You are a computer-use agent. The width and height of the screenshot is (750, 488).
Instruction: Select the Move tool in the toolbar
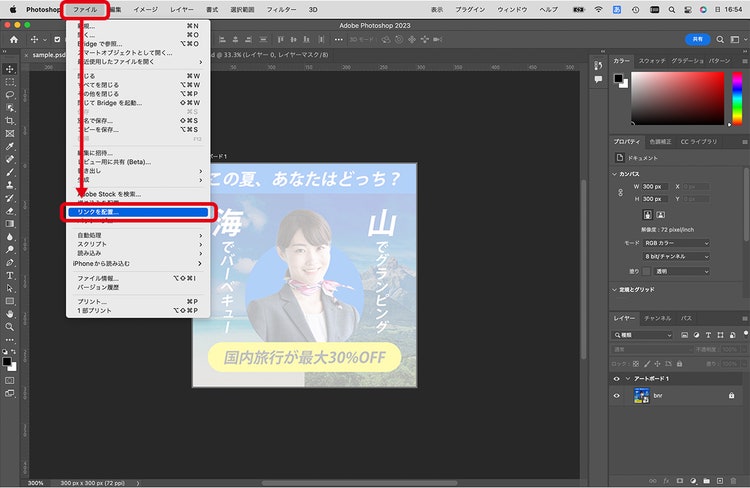10,69
